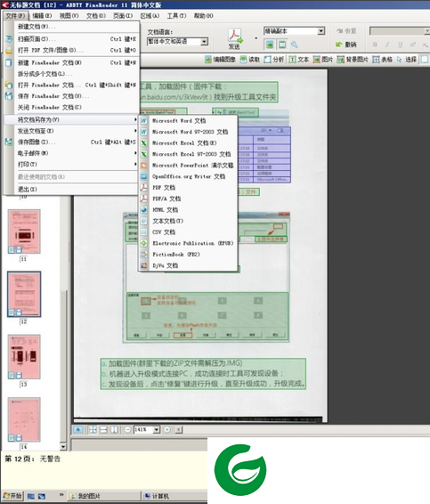
Task: Open the 工具(T) menu
Action: pyautogui.click(x=176, y=15)
